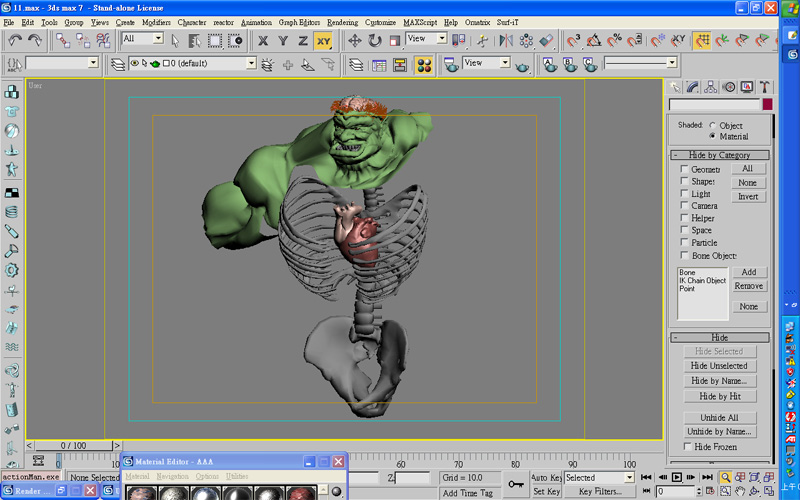This screenshot has height=500, width=800.
Task: Select the Select Object arrow tool
Action: point(175,40)
